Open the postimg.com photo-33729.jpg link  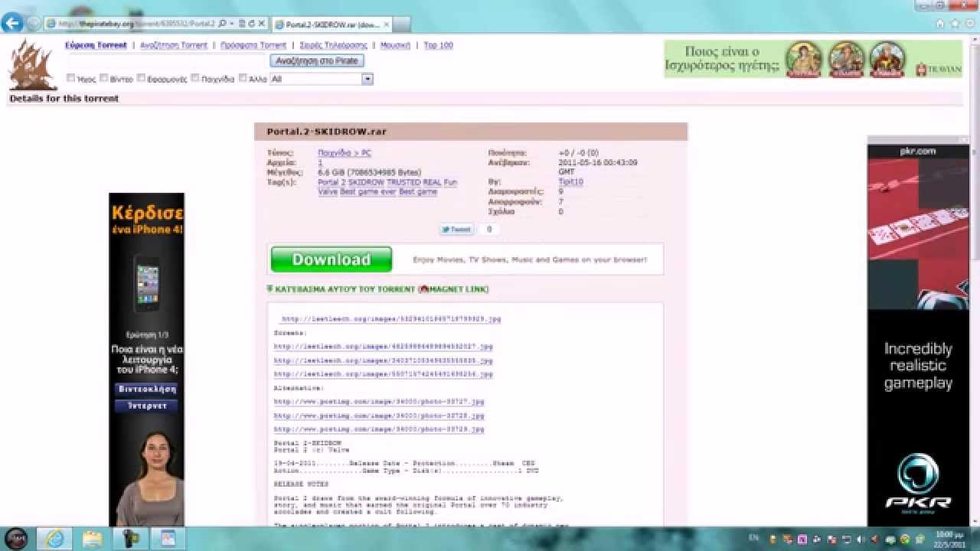point(379,429)
